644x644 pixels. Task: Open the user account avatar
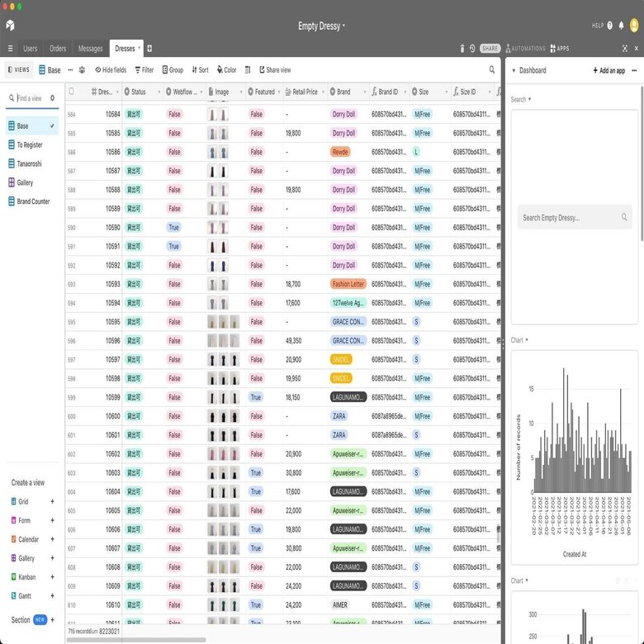[635, 26]
